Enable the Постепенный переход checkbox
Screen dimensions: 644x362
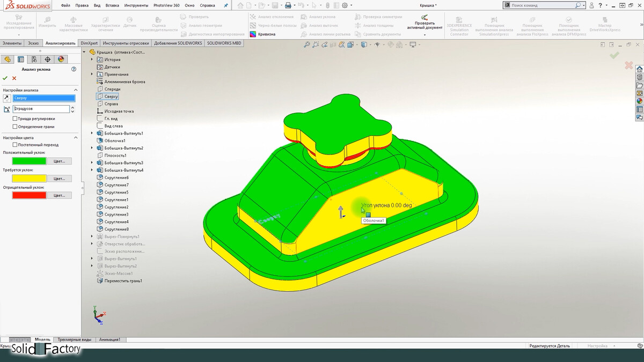point(15,145)
